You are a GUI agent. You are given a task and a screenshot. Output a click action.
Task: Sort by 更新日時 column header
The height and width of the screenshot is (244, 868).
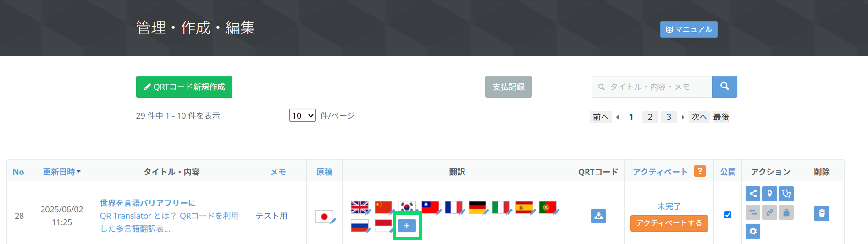pyautogui.click(x=62, y=172)
